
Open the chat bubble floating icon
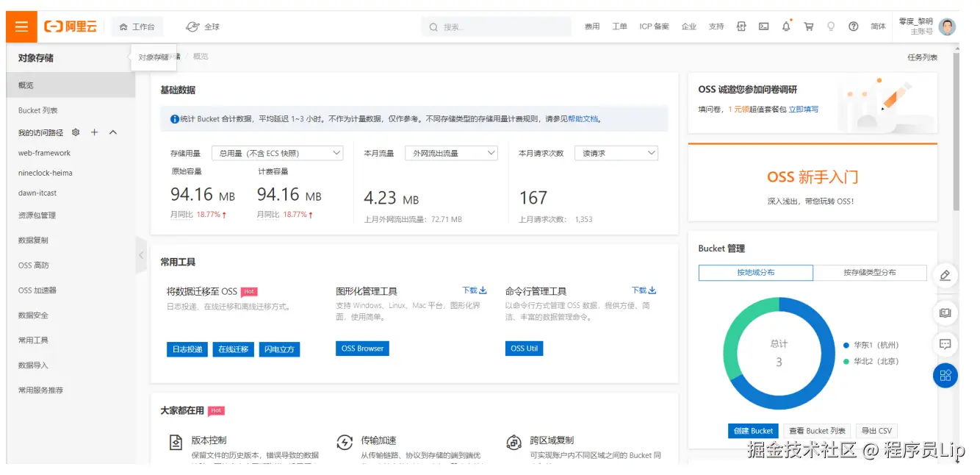tap(945, 343)
